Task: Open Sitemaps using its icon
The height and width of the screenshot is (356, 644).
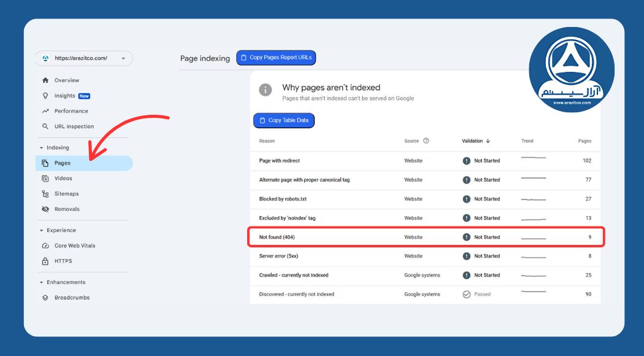Action: coord(45,194)
